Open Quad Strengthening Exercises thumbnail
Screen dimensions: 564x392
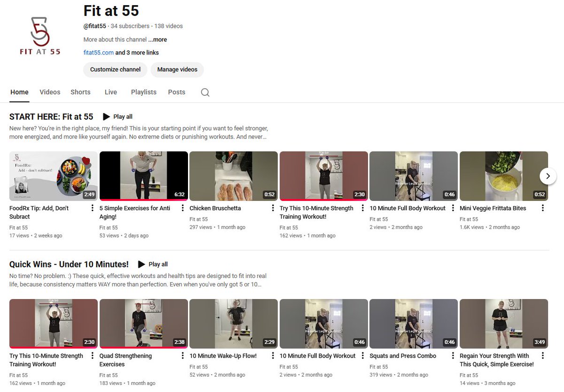[144, 324]
